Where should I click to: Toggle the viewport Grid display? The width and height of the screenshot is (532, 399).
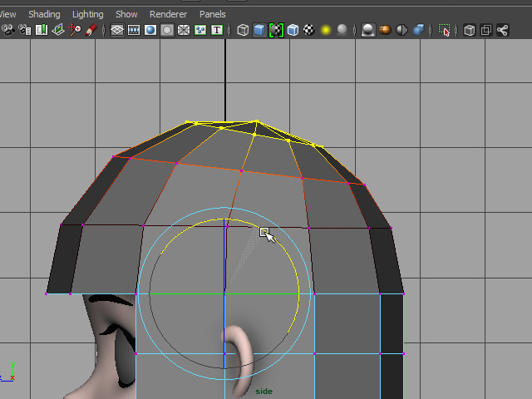[117, 30]
